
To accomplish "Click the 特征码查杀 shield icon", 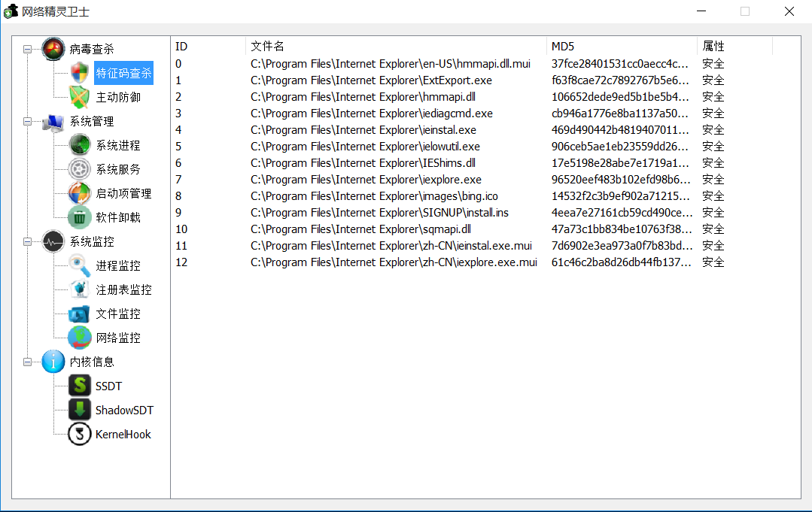I will [x=79, y=73].
